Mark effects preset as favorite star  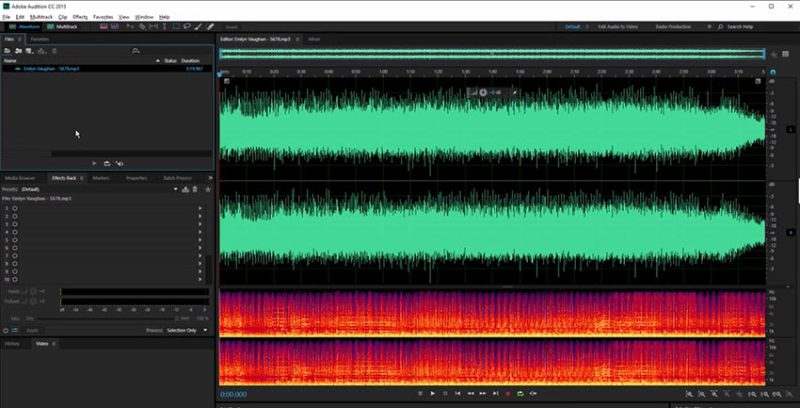pyautogui.click(x=208, y=188)
